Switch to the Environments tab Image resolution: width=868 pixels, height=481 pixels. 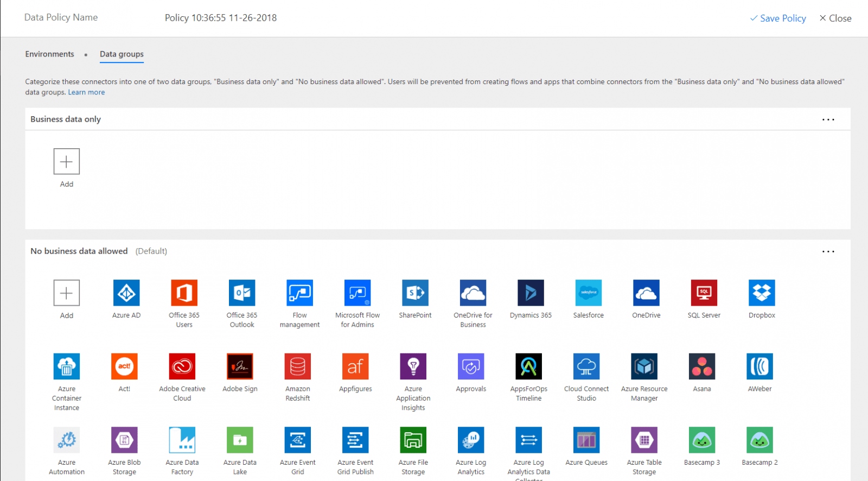[x=49, y=54]
